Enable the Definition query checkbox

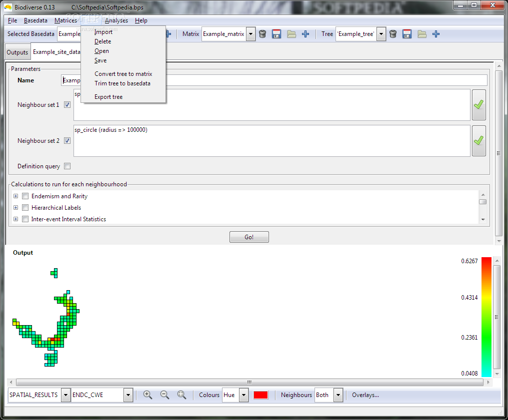click(67, 166)
